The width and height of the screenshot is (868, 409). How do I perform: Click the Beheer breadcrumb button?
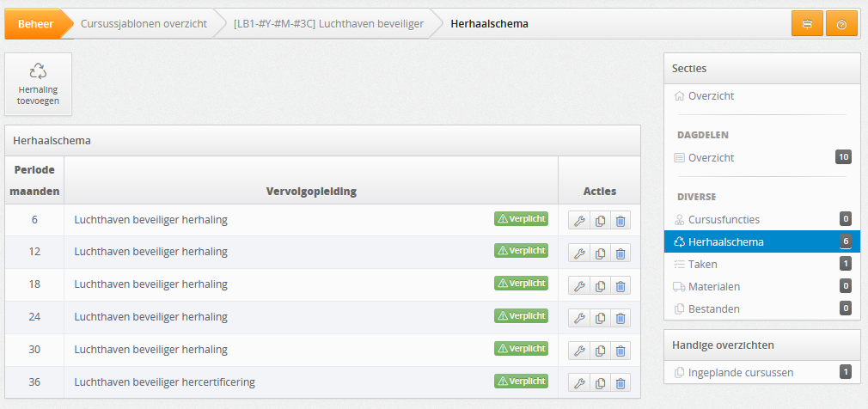36,24
